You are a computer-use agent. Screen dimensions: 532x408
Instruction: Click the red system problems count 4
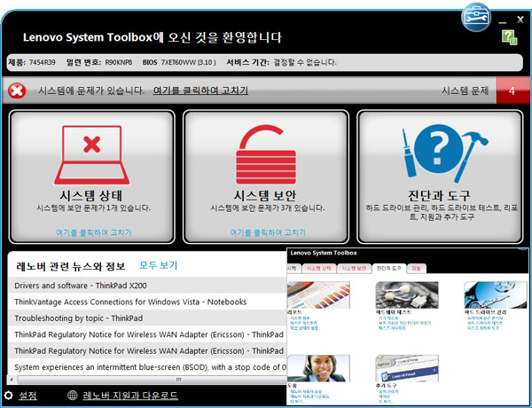(x=512, y=90)
